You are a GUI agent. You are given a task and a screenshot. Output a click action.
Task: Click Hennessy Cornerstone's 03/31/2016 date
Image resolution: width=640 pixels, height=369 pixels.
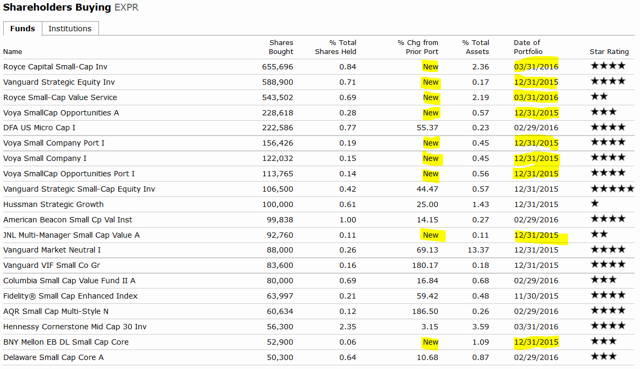coord(536,327)
